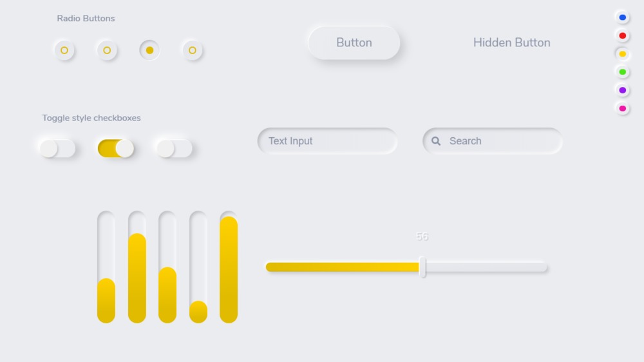Click the Hidden Button

click(511, 43)
